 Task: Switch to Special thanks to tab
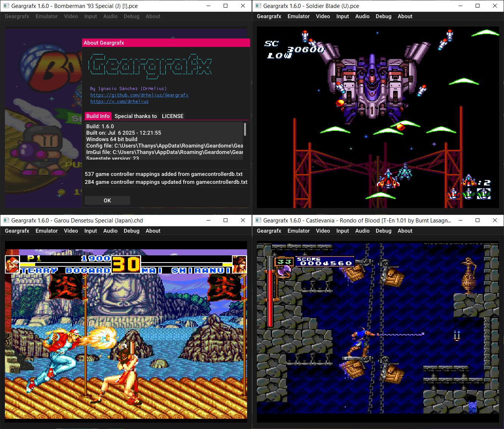coord(136,116)
